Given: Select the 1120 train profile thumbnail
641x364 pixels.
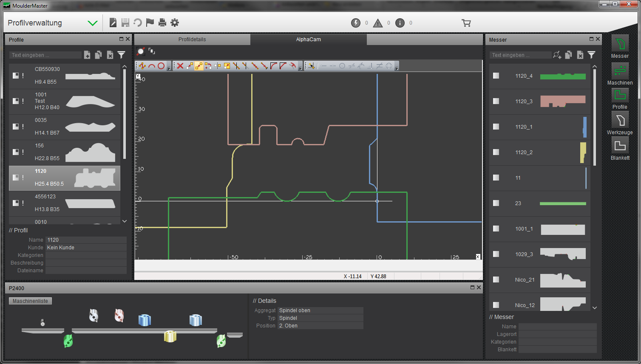Looking at the screenshot, I should pos(95,178).
